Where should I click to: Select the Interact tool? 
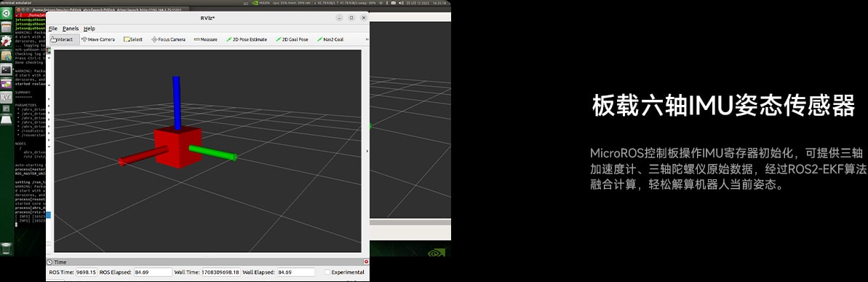[x=64, y=39]
